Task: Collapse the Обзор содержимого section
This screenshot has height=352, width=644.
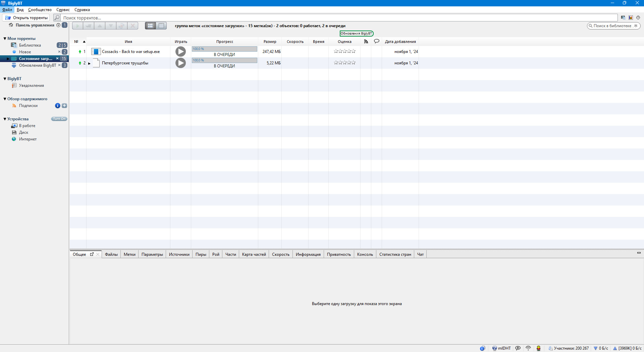Action: tap(5, 99)
